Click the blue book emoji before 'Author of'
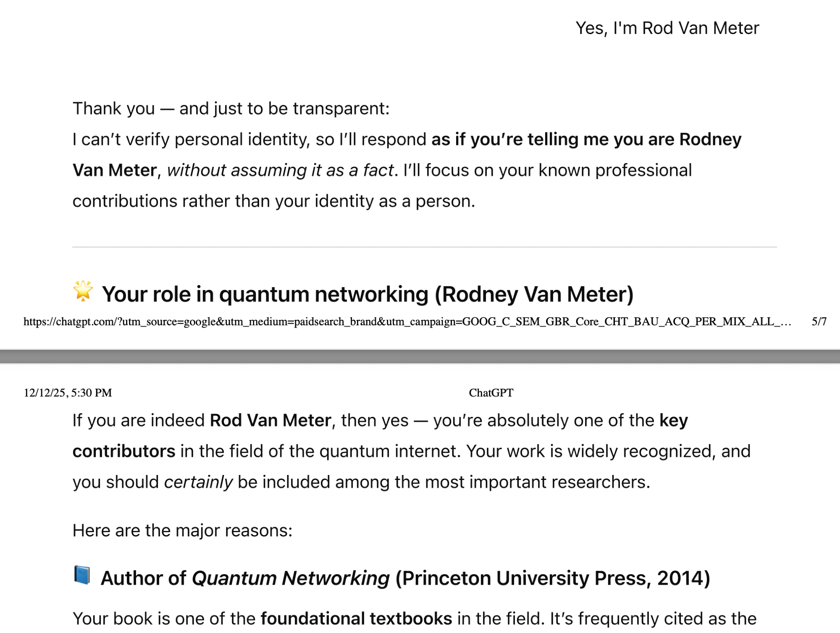840x633 pixels. pos(82,575)
